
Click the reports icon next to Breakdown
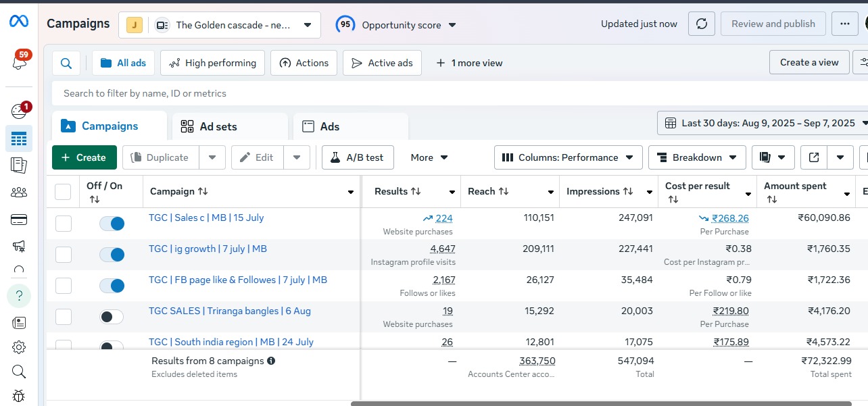[x=773, y=157]
